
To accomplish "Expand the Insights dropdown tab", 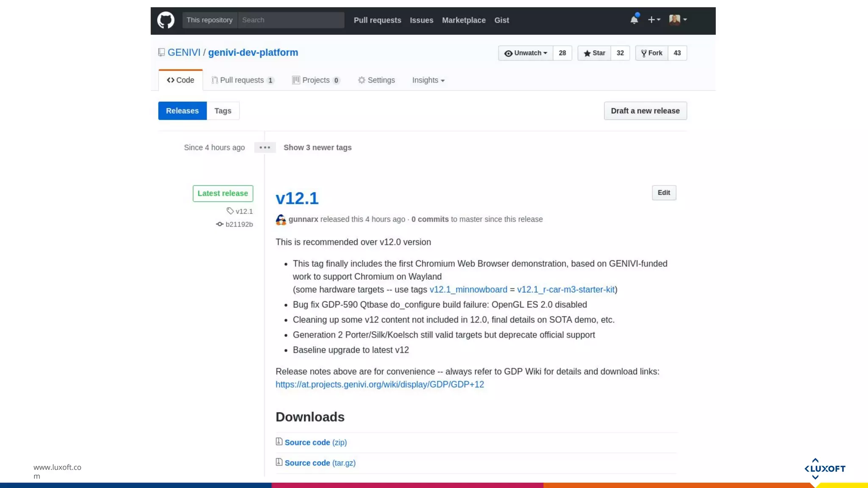I will (x=428, y=80).
